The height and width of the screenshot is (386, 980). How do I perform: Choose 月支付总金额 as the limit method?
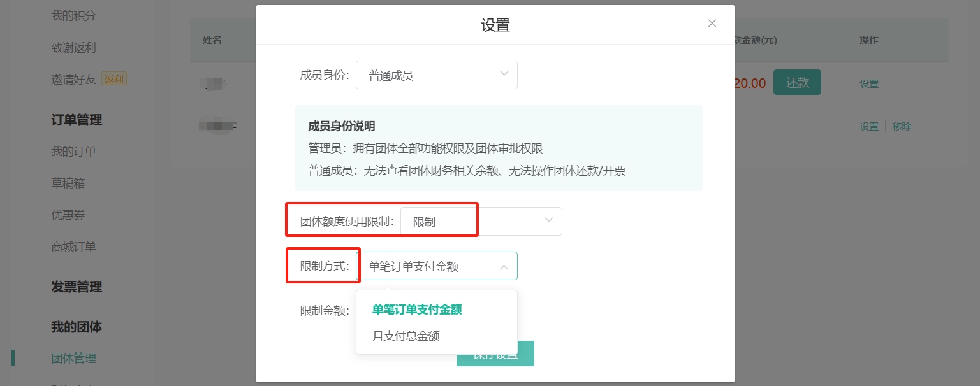(x=406, y=334)
